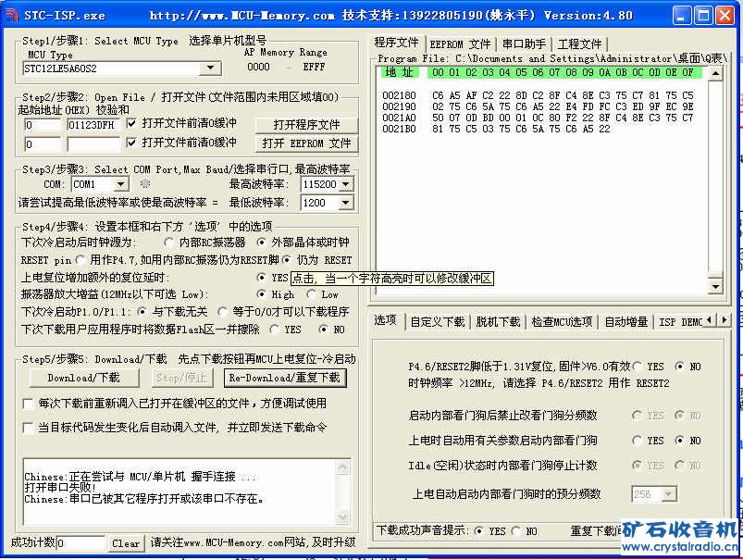Open the min baud rate 1200 dropdown
Screen dimensions: 743x560
coord(346,203)
